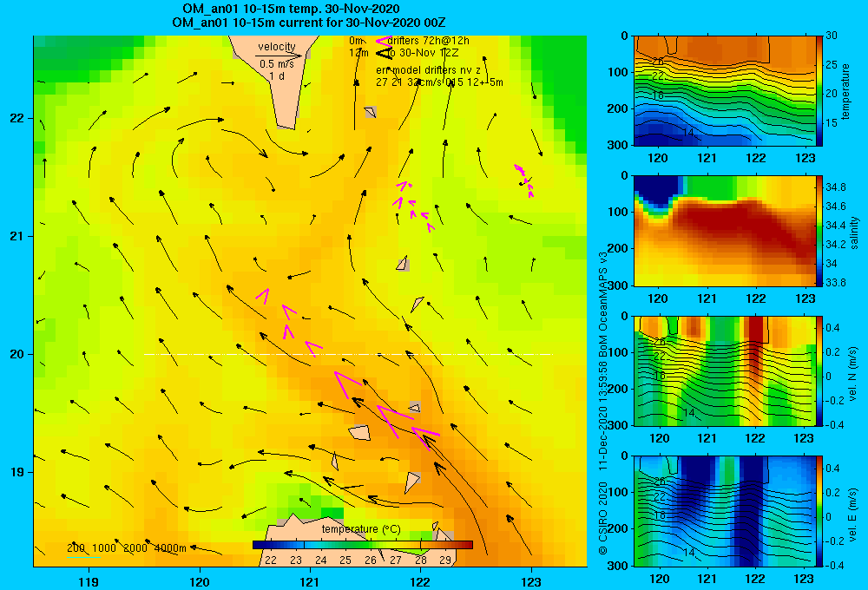Click the 30 tick on temperature section colorbar
Screen dimensions: 868x590
coord(831,36)
